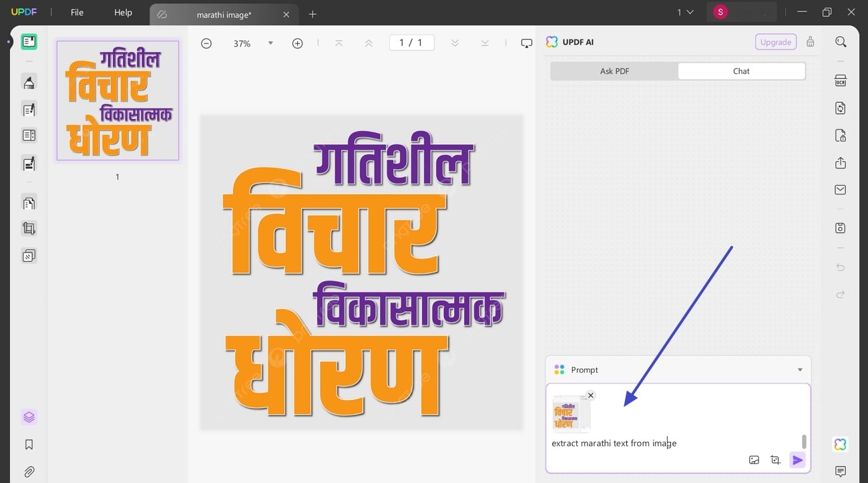The image size is (868, 483).
Task: Select the Crop Pages tool
Action: point(29,228)
